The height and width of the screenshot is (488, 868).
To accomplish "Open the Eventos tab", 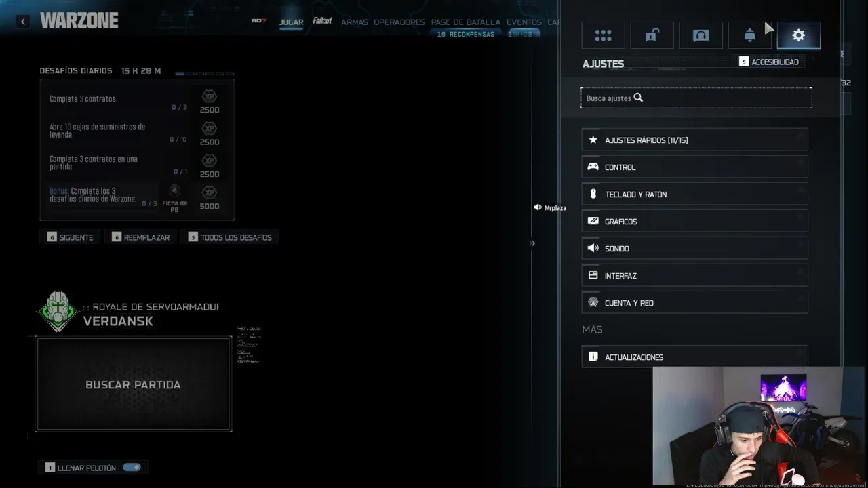I will [x=524, y=22].
